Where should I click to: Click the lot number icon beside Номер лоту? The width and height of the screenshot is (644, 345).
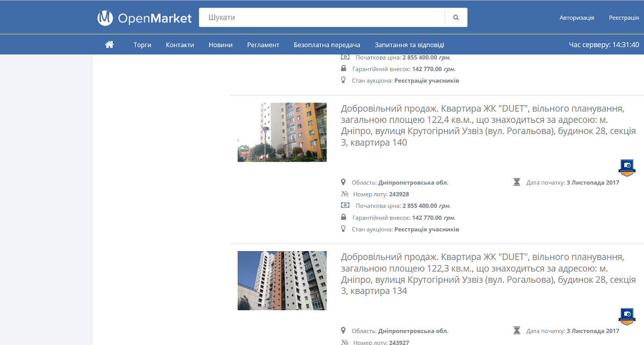click(344, 194)
